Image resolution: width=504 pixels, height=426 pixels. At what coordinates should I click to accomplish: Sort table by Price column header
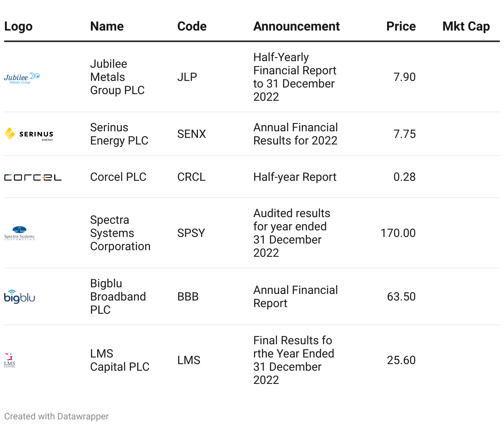(x=401, y=26)
